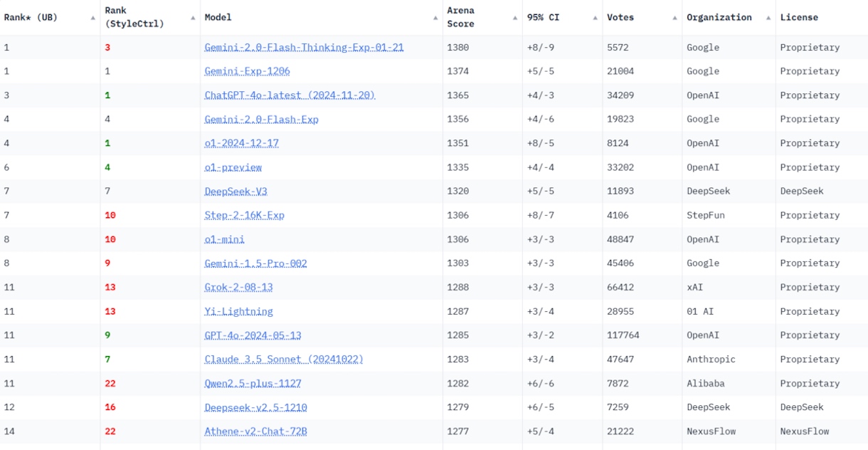Viewport: 868px width, 450px height.
Task: Sort by Rank (UB) column arrow
Action: (x=93, y=18)
